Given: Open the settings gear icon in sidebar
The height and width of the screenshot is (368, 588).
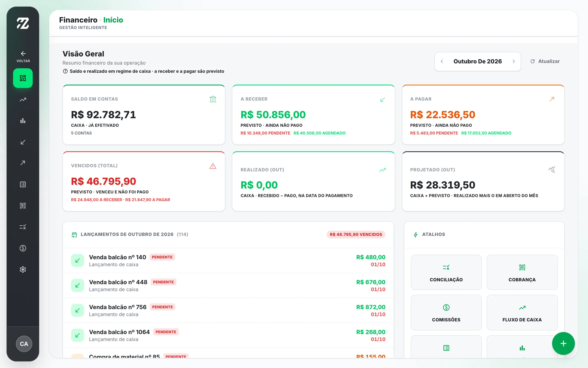Looking at the screenshot, I should point(23,269).
